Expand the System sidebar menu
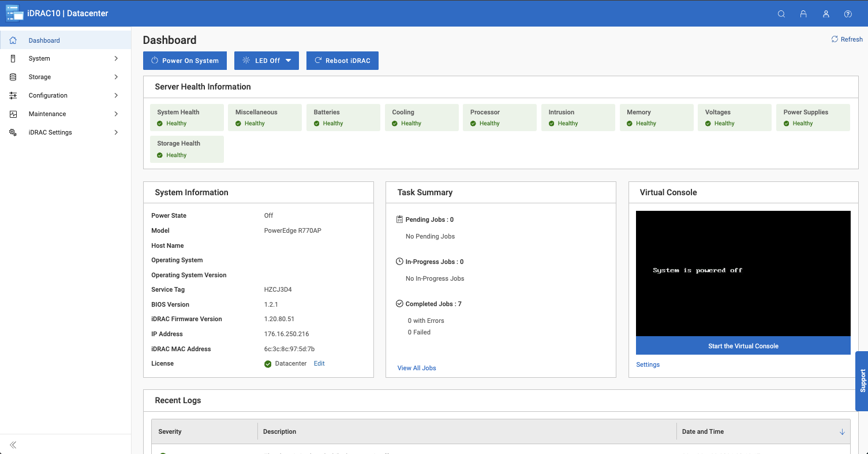This screenshot has width=868, height=454. [116, 58]
